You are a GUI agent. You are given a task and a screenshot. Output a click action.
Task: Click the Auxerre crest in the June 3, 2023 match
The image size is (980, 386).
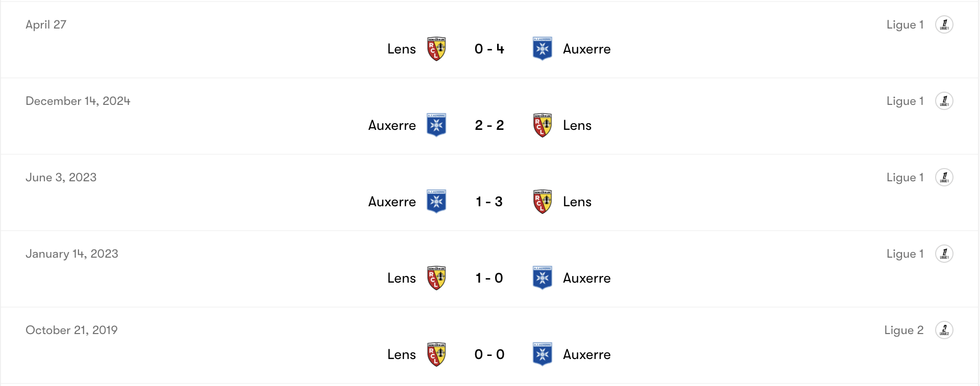(436, 202)
